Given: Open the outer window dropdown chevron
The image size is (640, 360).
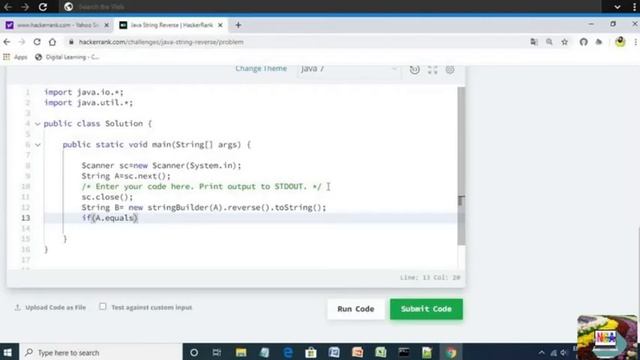Looking at the screenshot, I should 617,7.
